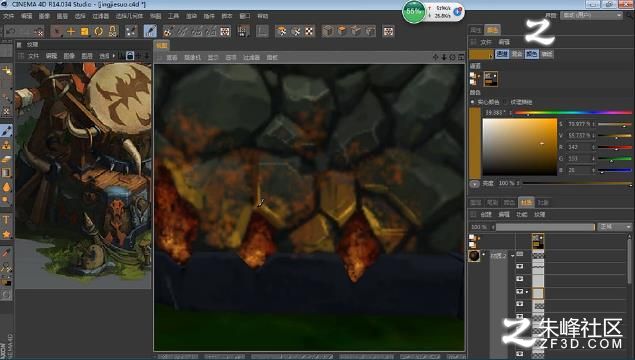
Task: Select the Live Selection arrow tool
Action: coord(58,31)
